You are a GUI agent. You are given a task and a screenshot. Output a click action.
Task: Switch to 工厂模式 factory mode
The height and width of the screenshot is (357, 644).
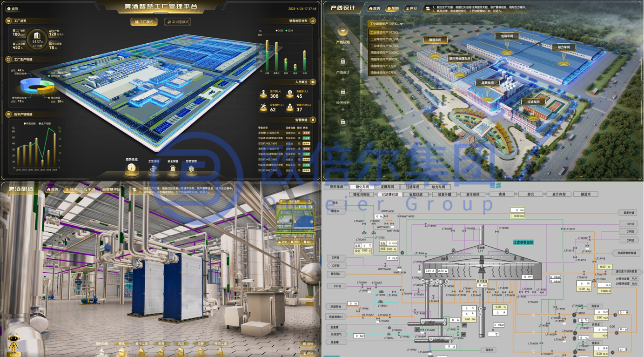click(144, 22)
